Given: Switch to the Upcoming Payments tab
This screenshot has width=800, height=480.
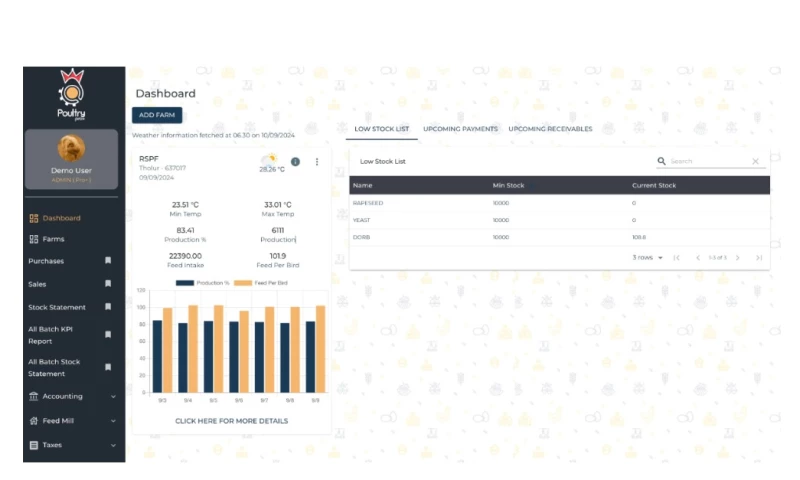Looking at the screenshot, I should coord(460,129).
